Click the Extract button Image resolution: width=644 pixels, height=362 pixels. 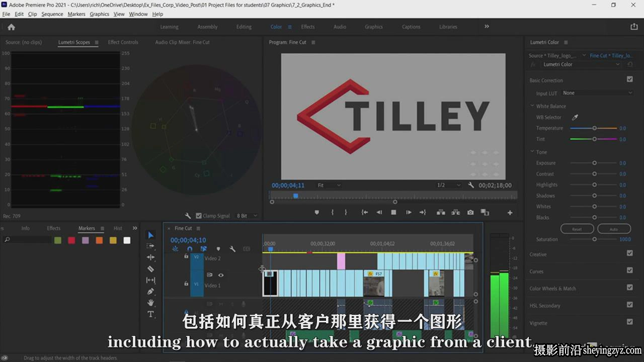coord(455,213)
